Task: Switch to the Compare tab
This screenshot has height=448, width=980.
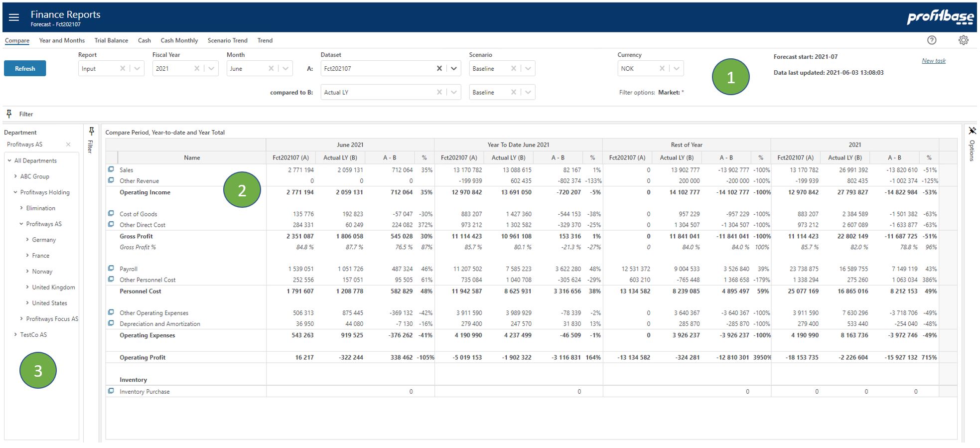Action: pos(17,40)
